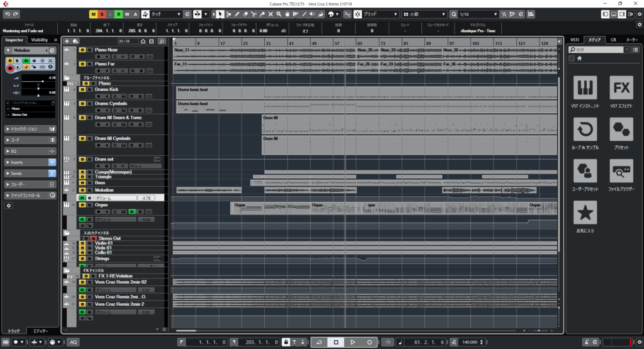The image size is (644, 349).
Task: Click the Add Track plus button
Action: (67, 41)
